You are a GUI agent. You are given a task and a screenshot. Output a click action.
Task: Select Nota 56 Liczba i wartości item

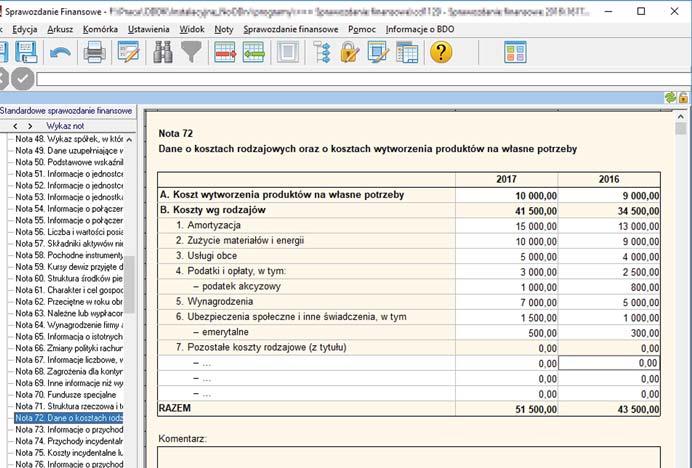(x=69, y=232)
